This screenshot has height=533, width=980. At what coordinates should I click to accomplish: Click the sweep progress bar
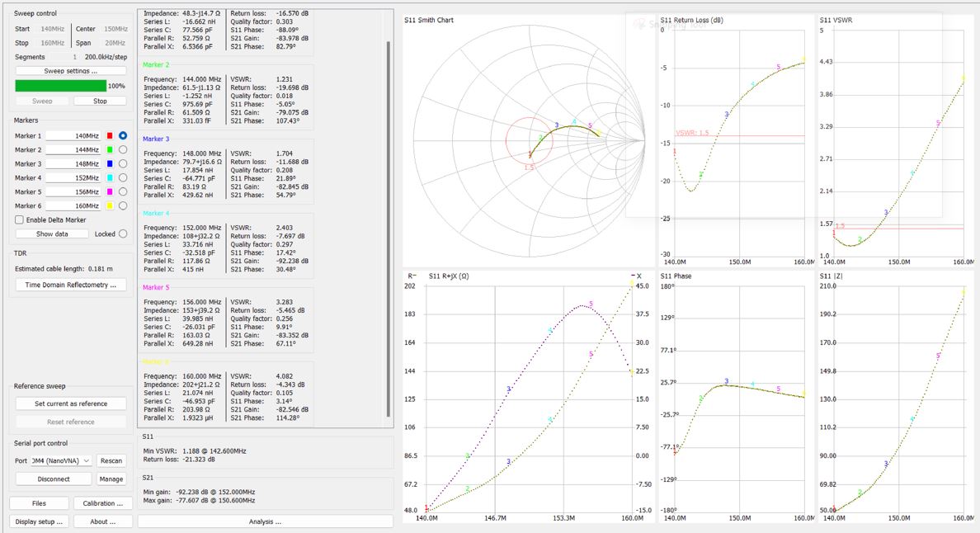(x=61, y=86)
